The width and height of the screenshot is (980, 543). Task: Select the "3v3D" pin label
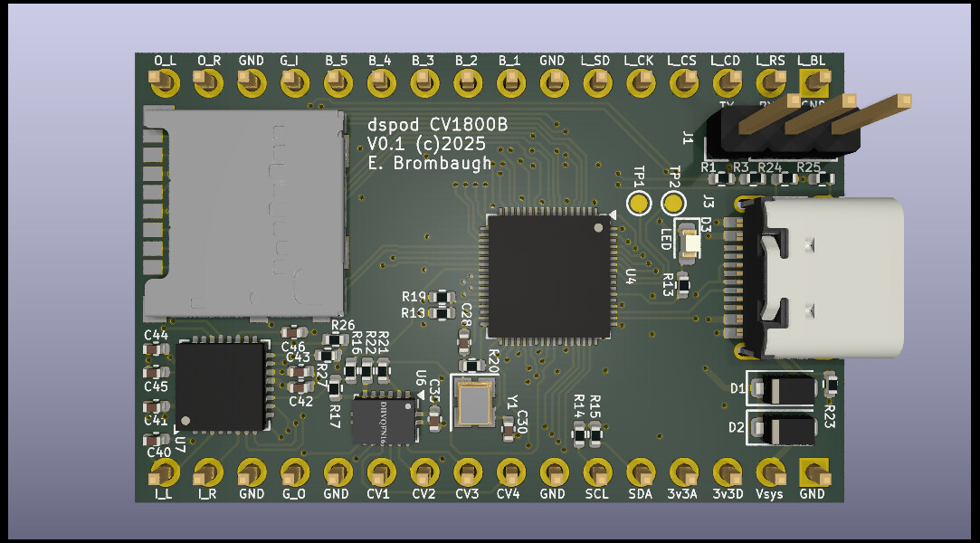pos(728,493)
